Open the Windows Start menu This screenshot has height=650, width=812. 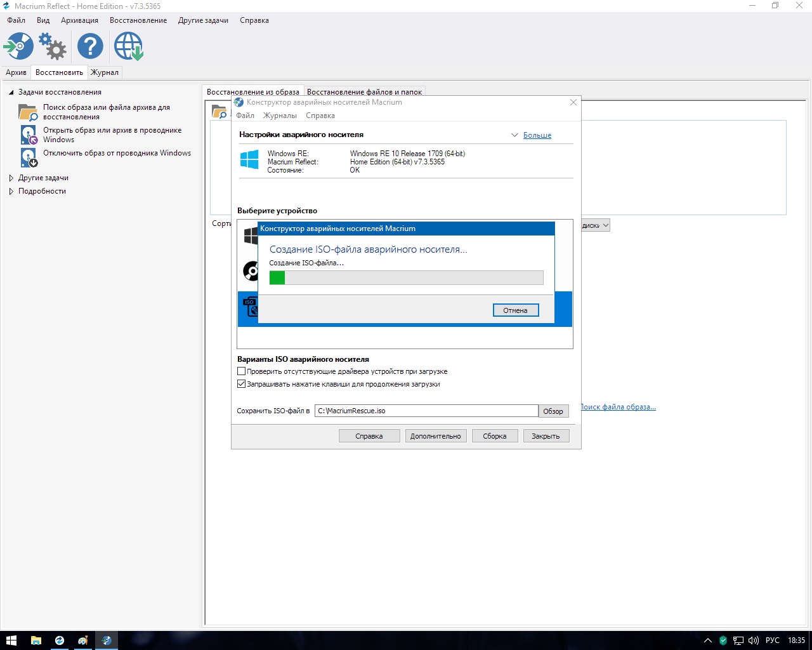coord(11,640)
